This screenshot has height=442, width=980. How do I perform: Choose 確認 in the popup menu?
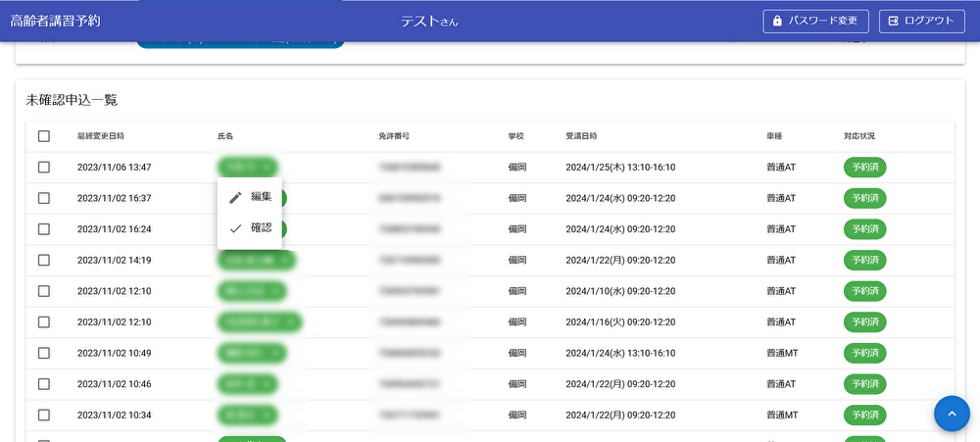(249, 228)
